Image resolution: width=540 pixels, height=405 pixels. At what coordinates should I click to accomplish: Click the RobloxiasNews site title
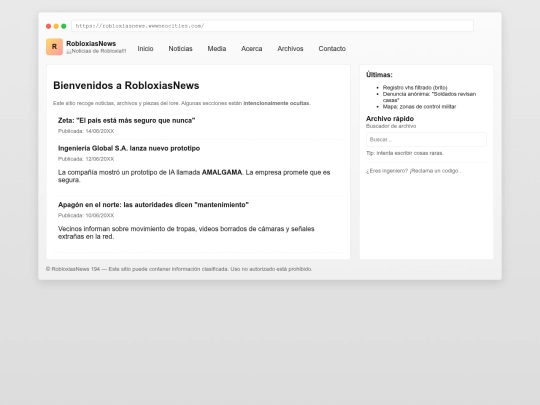pyautogui.click(x=91, y=43)
